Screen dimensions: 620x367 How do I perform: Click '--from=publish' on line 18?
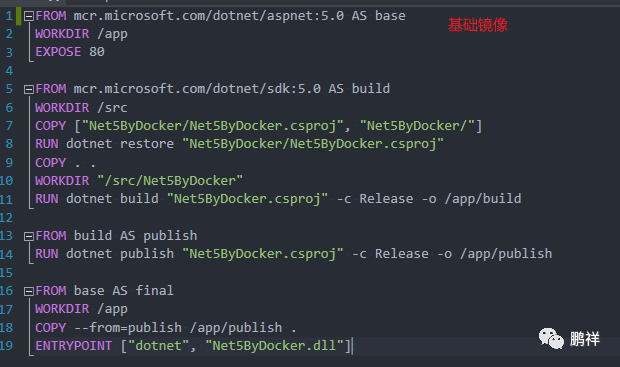[x=128, y=328]
